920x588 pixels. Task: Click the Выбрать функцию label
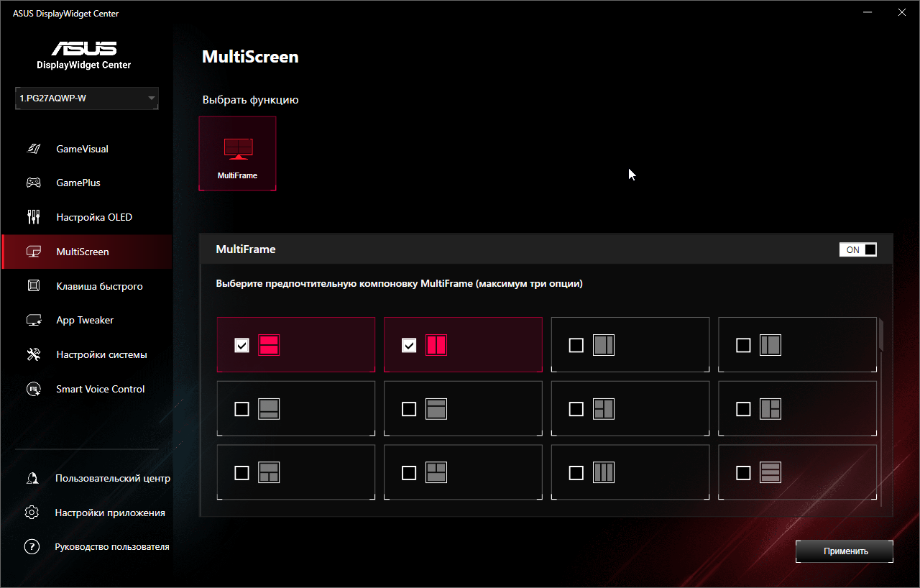point(250,100)
